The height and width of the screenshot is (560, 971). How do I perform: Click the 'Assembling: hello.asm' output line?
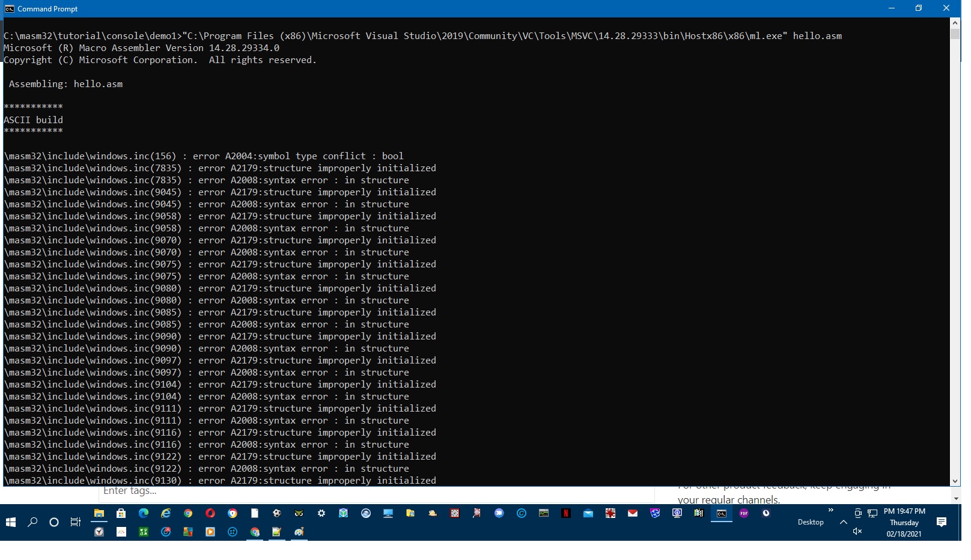tap(65, 84)
